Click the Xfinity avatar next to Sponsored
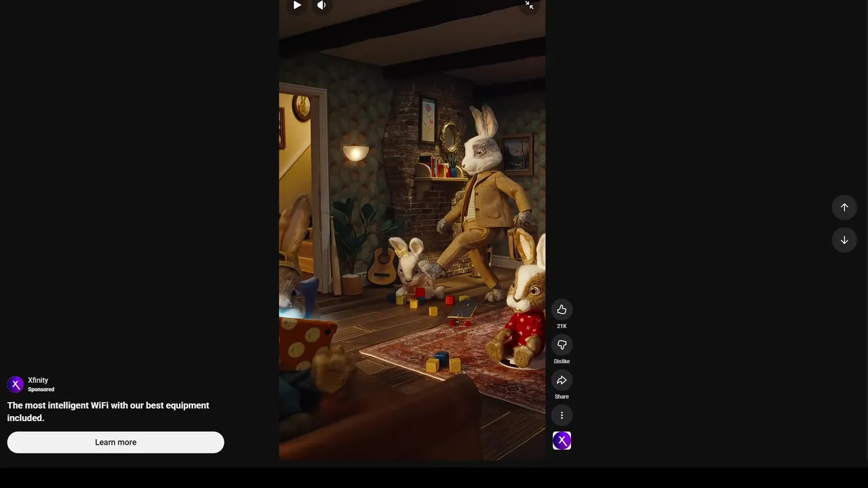The width and height of the screenshot is (868, 488). (x=16, y=384)
